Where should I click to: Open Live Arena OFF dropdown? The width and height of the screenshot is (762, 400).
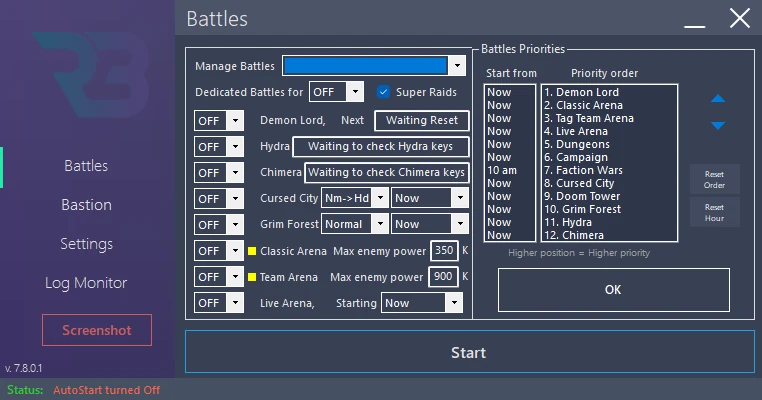click(x=219, y=303)
